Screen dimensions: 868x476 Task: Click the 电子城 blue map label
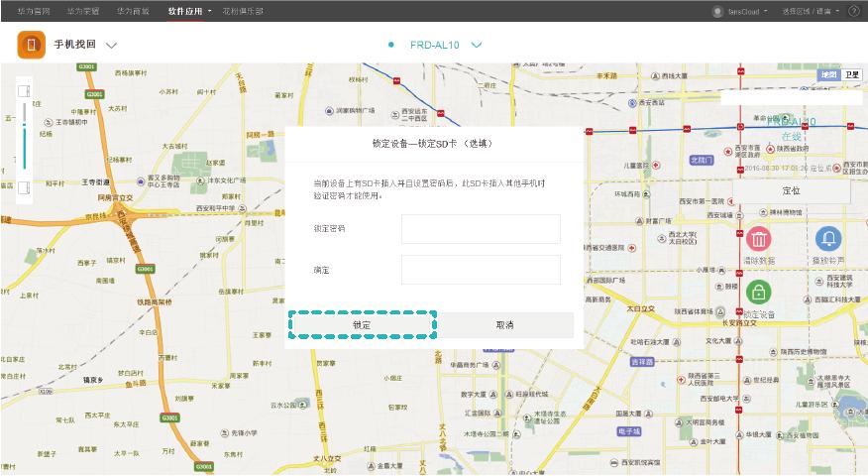click(x=629, y=431)
